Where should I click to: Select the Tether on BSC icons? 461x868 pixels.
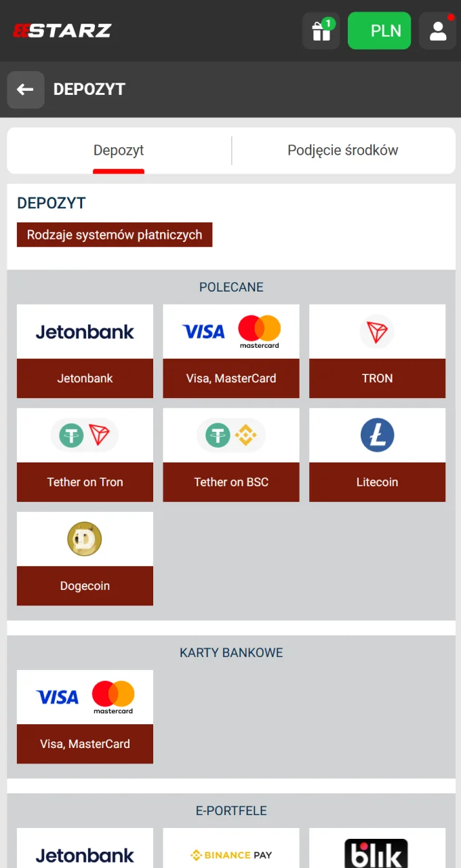pos(230,435)
